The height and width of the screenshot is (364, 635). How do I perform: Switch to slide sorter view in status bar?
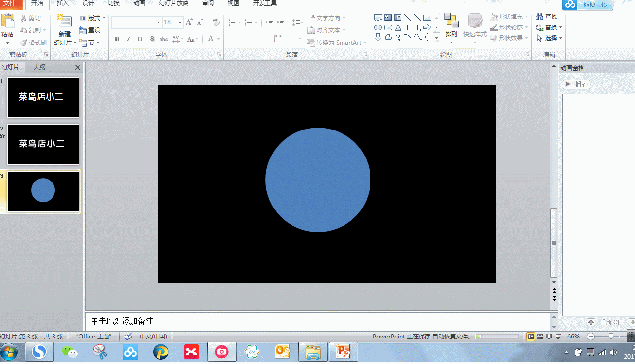coord(540,337)
